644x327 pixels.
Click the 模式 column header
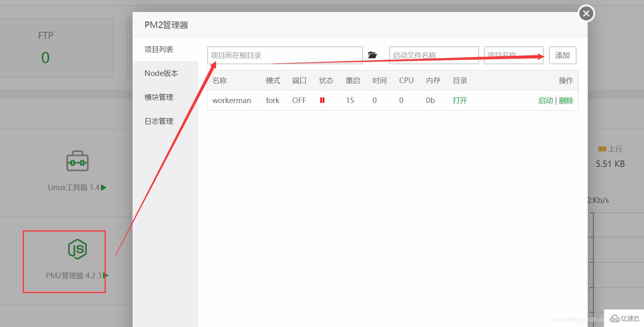point(273,81)
